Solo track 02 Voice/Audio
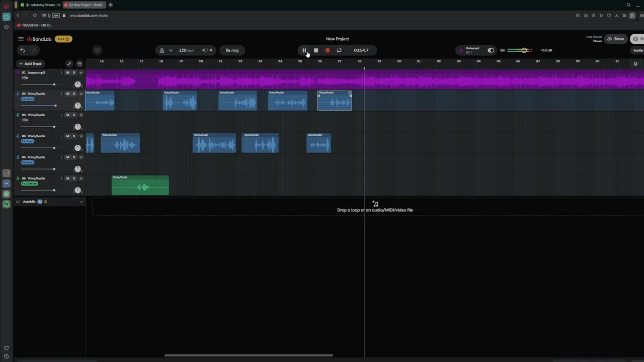The height and width of the screenshot is (362, 644). point(74,94)
